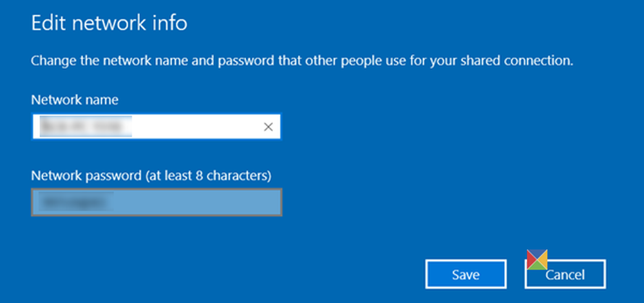
Task: Click the colorful logo beside Cancel
Action: coord(537,259)
